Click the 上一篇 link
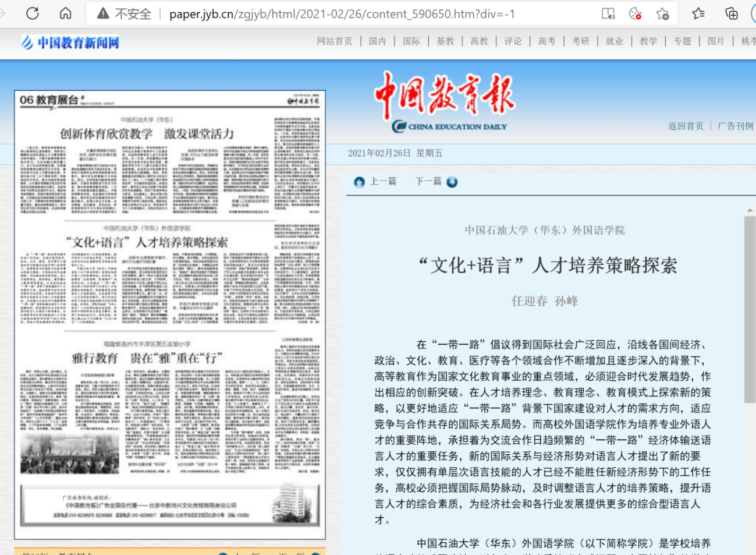The width and height of the screenshot is (756, 555). 383,182
